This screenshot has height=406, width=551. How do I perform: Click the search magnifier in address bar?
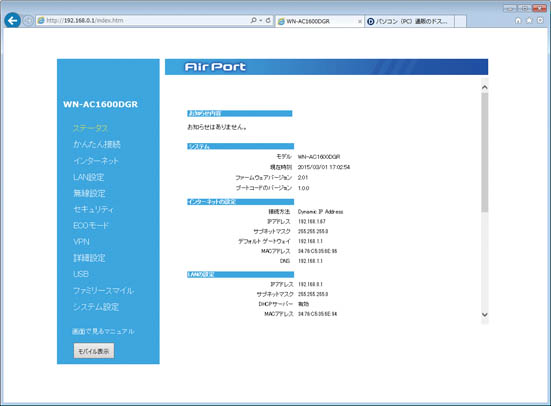[x=253, y=20]
